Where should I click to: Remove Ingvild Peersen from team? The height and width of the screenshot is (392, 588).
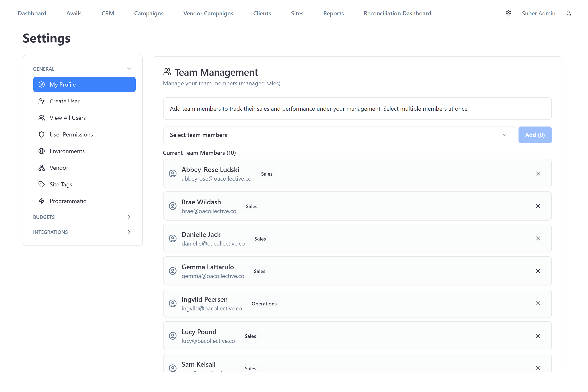click(538, 303)
